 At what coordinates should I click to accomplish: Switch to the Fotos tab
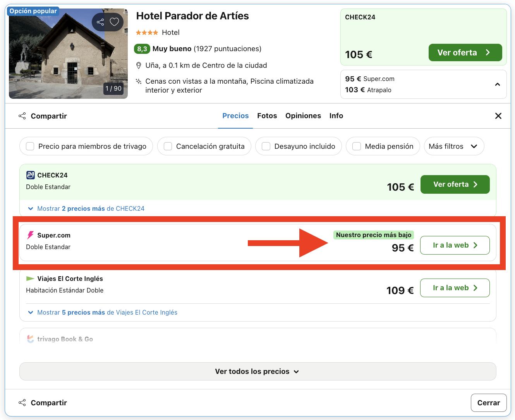[x=267, y=115]
